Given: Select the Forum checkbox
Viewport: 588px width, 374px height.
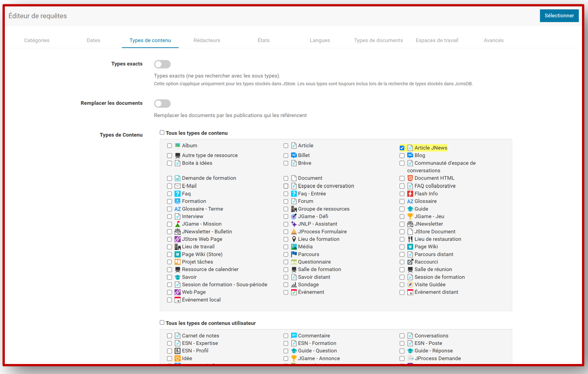Looking at the screenshot, I should click(286, 202).
